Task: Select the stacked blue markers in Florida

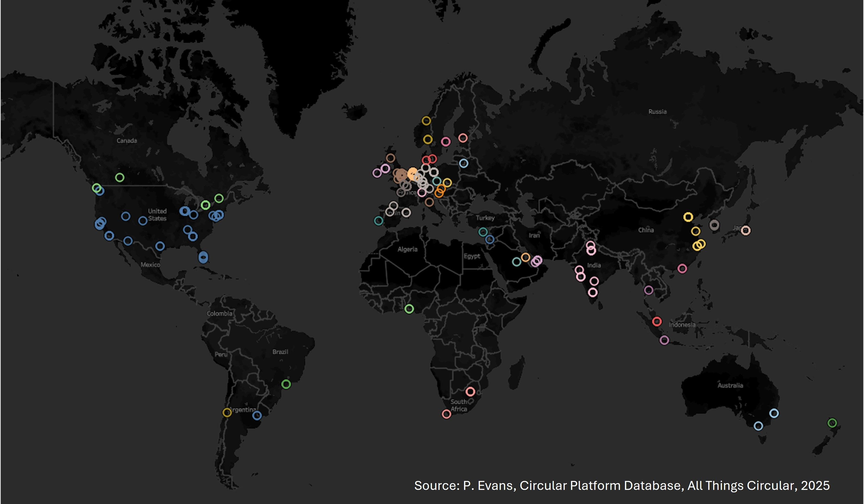Action: (203, 257)
